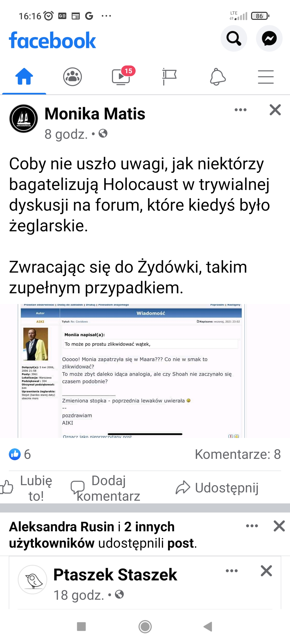
Task: Expand options for Monika Matis post
Action: tap(241, 110)
